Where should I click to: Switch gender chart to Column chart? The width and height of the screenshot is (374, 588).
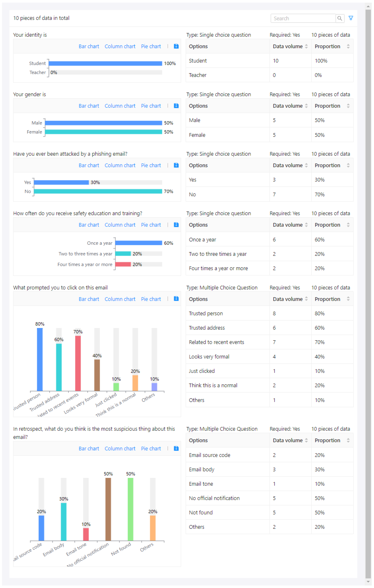tap(120, 106)
